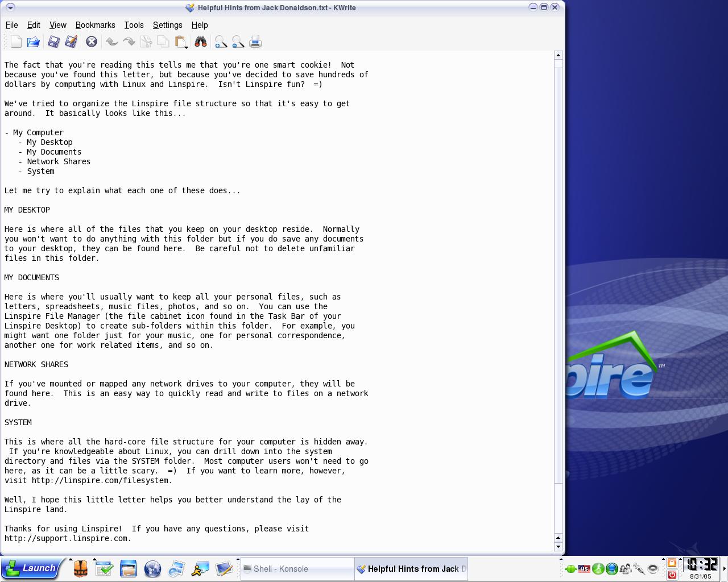This screenshot has width=728, height=582.
Task: Click the green network plug tray icon
Action: [570, 568]
